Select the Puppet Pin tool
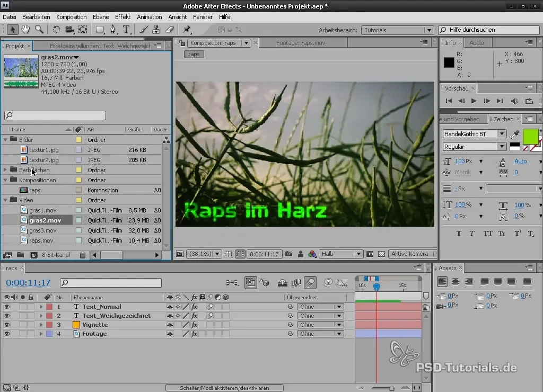 [x=187, y=30]
